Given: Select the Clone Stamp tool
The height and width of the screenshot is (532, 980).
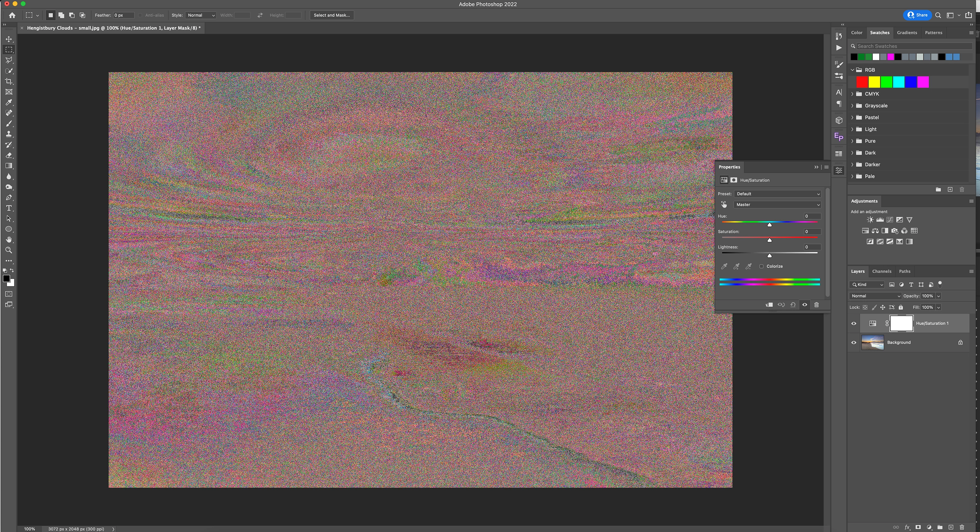Looking at the screenshot, I should pyautogui.click(x=9, y=134).
